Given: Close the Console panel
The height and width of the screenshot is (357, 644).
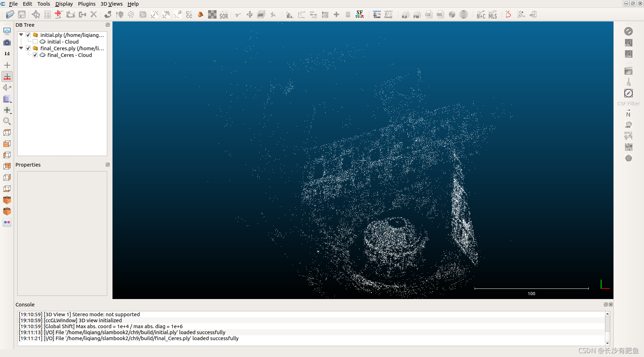Looking at the screenshot, I should (611, 305).
